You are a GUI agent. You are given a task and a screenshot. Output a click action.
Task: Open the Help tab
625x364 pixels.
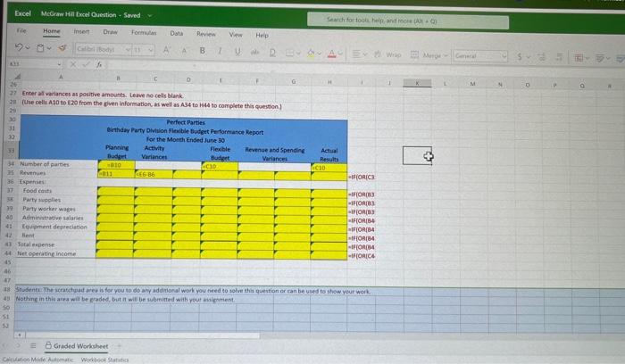point(262,35)
